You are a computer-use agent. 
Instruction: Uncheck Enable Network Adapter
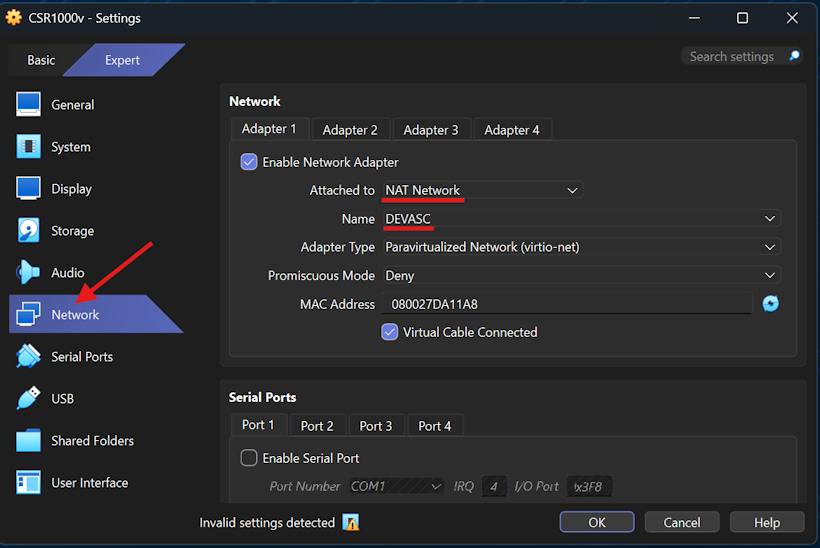tap(249, 162)
